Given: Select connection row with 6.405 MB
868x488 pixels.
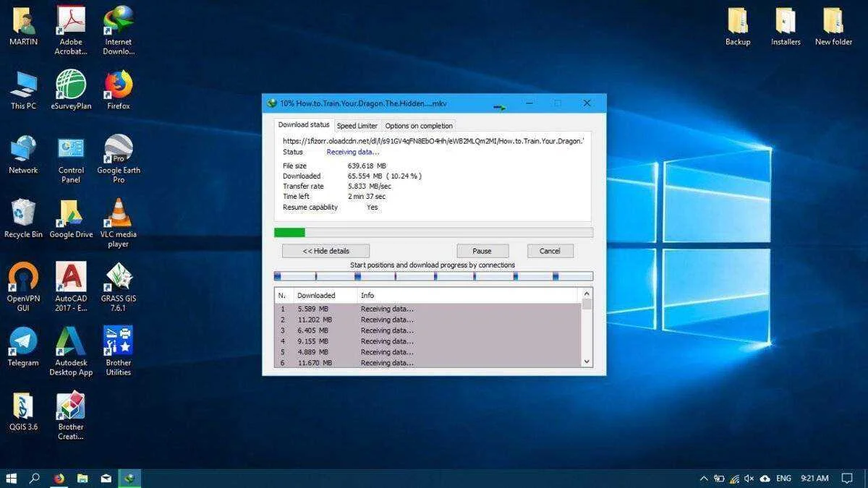Looking at the screenshot, I should (x=428, y=330).
